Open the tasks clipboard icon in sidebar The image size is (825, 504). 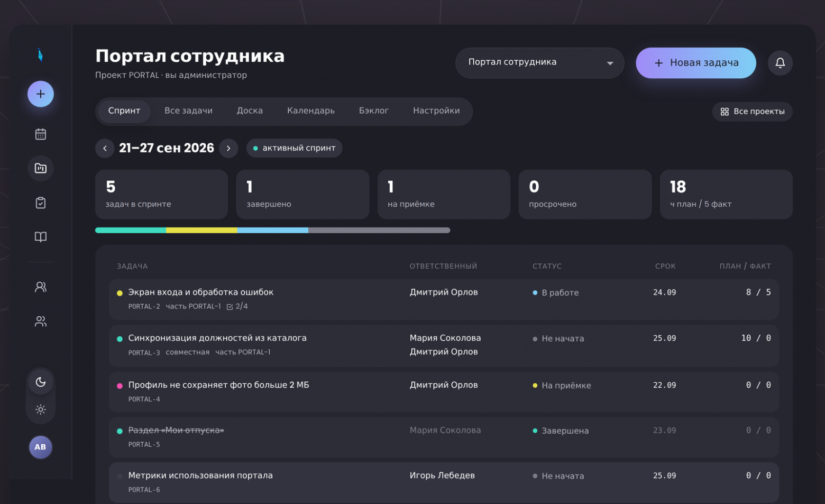(41, 203)
